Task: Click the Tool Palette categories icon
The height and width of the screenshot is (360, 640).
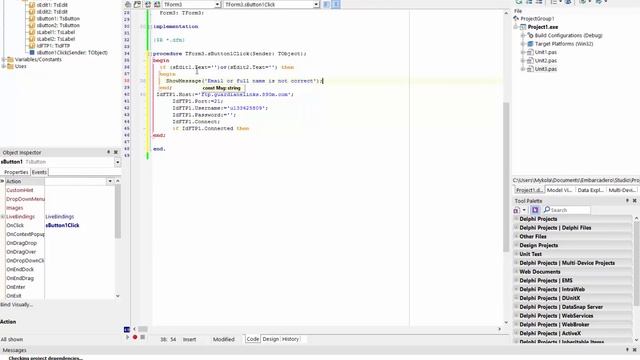Action: [516, 210]
